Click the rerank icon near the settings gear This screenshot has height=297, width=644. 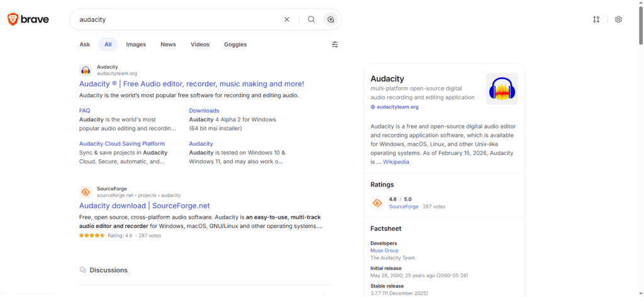(596, 19)
